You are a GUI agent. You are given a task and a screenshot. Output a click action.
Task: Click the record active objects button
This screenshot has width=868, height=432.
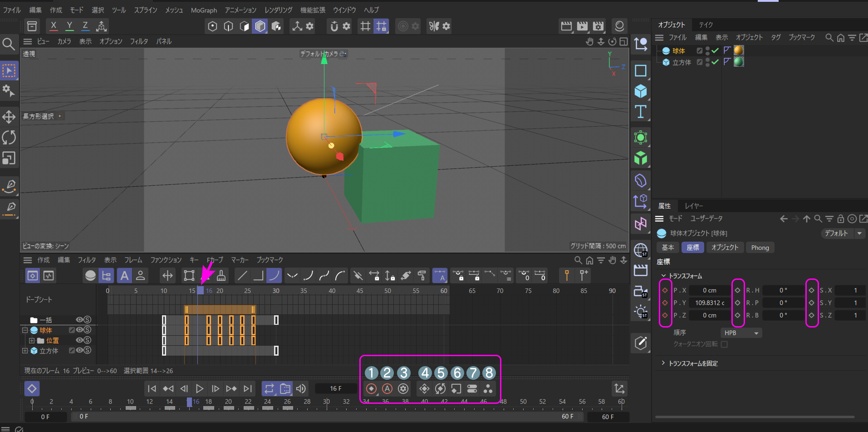point(371,389)
